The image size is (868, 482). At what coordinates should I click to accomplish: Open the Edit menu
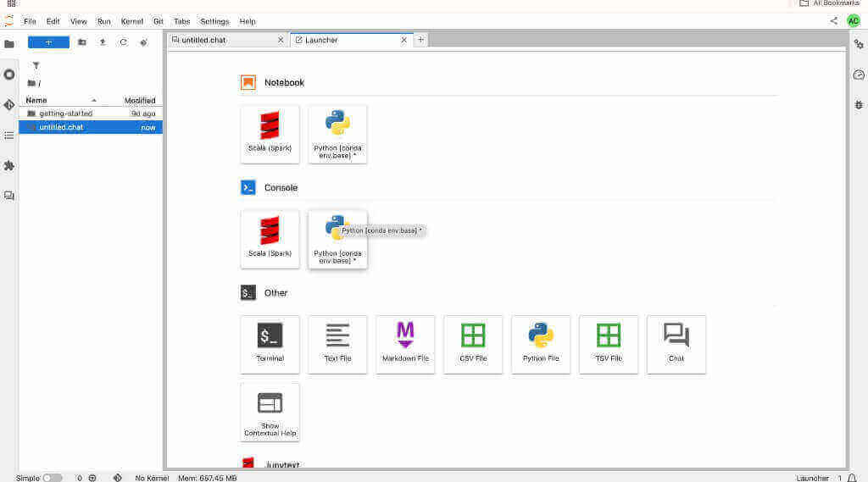point(53,21)
